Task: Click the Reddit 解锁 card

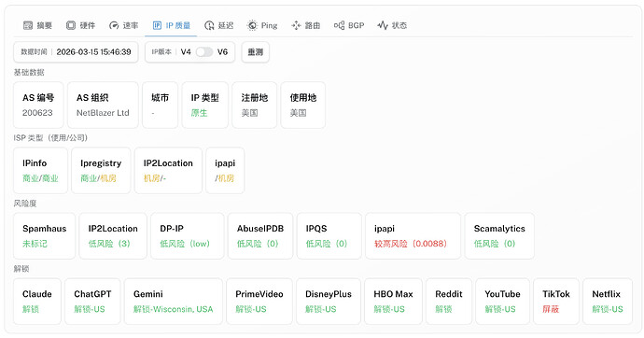Action: coord(449,302)
